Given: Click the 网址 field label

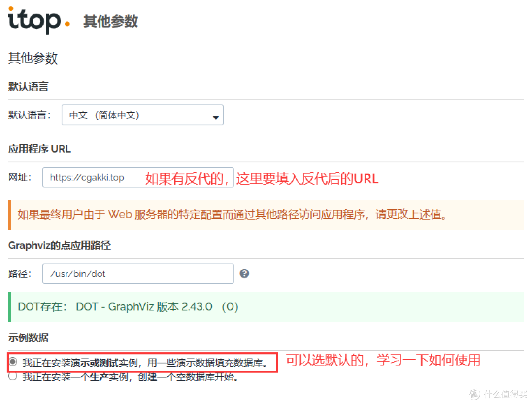Looking at the screenshot, I should [x=20, y=177].
